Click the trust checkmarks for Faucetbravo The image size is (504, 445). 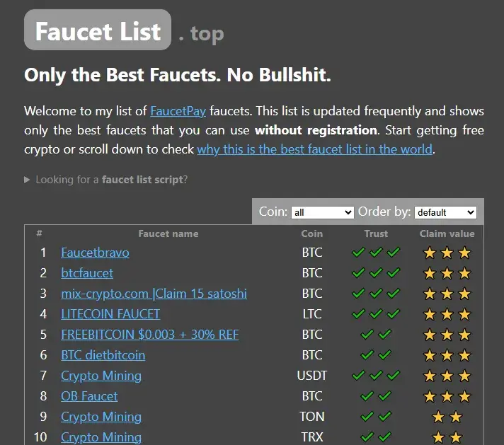[x=376, y=253]
